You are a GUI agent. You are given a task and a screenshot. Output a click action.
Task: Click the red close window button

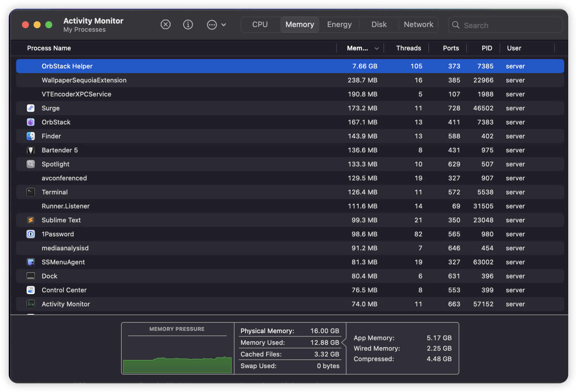click(25, 25)
